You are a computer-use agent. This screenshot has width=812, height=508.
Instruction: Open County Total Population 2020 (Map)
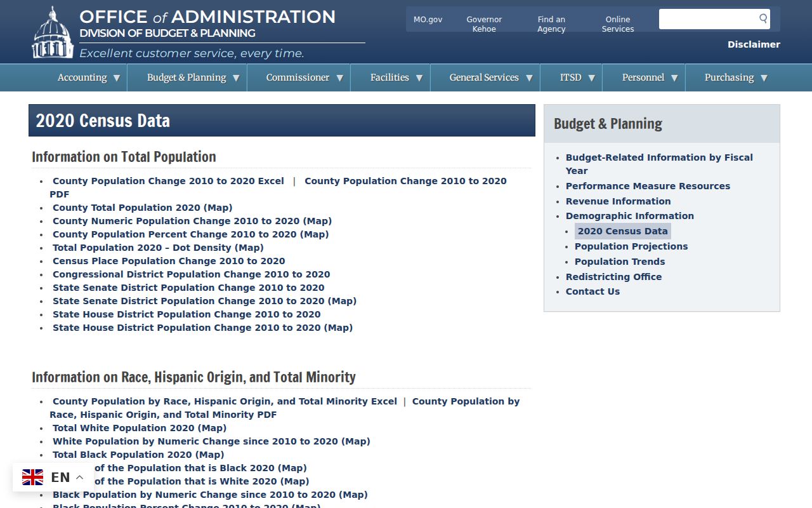(x=143, y=208)
